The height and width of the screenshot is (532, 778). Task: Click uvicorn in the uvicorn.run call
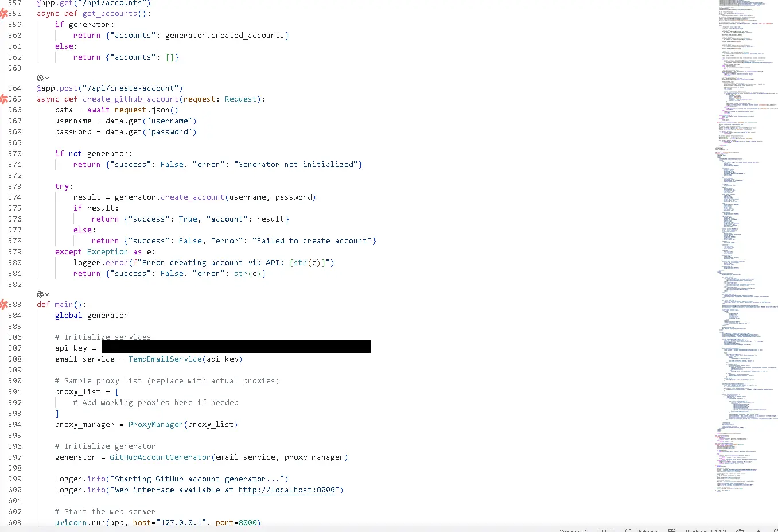coord(71,522)
